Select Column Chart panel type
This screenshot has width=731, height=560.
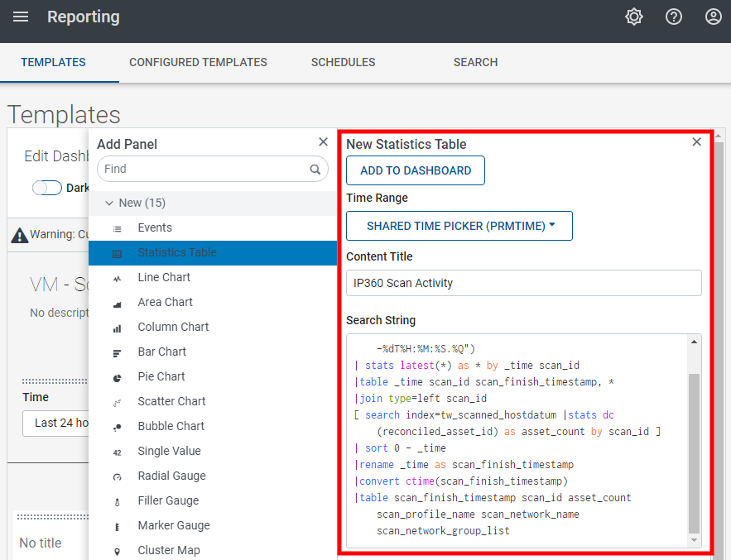point(213,327)
